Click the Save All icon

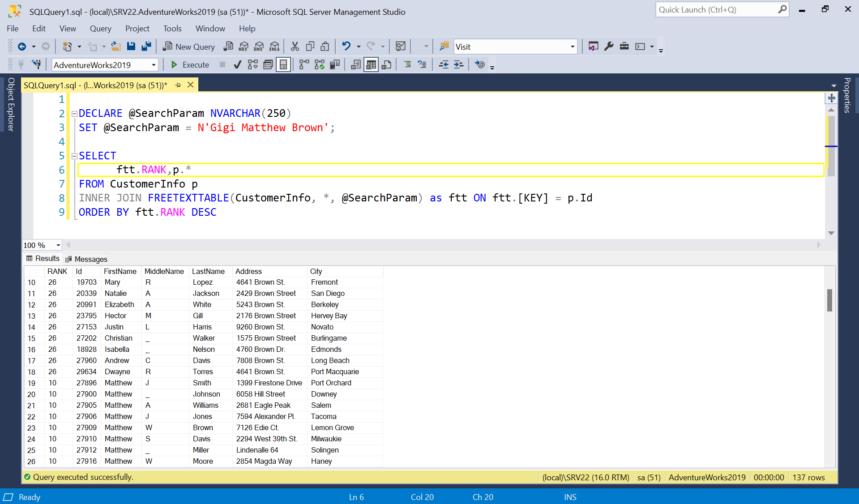[x=146, y=47]
